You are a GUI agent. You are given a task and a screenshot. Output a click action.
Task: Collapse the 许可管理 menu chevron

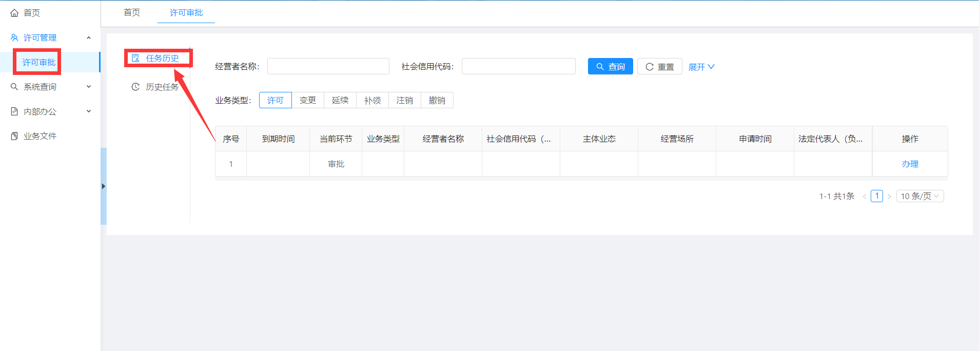89,37
